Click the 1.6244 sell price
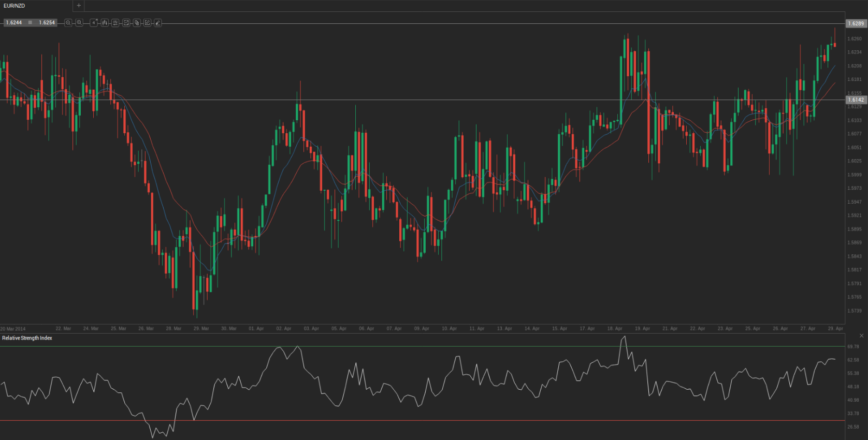This screenshot has width=868, height=440. click(14, 23)
